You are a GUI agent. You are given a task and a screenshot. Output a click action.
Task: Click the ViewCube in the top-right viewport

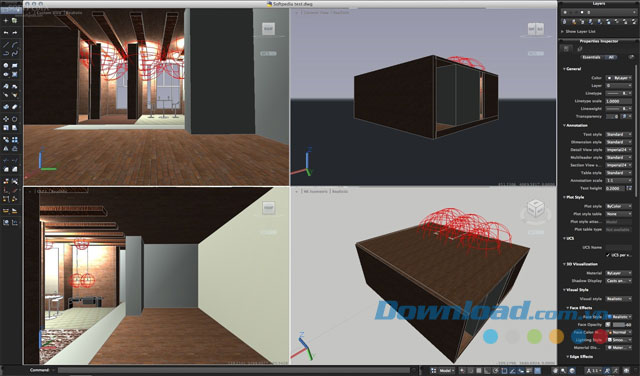coord(536,29)
